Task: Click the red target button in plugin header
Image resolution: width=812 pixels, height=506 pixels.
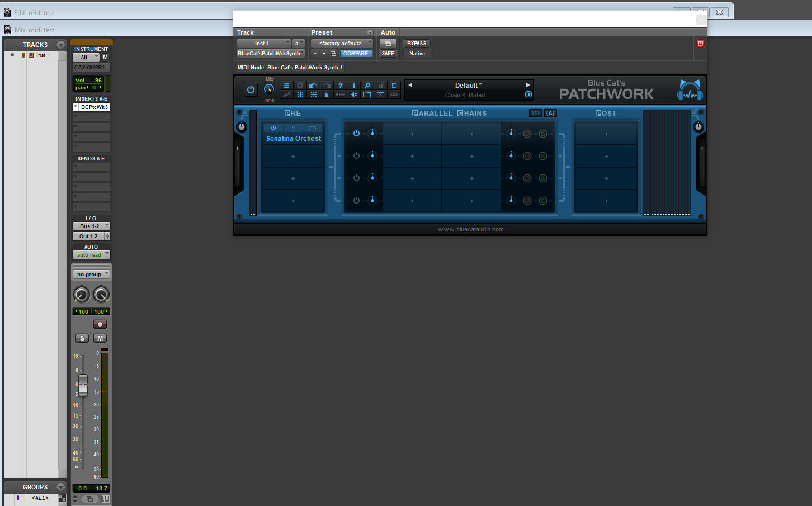Action: coord(700,43)
